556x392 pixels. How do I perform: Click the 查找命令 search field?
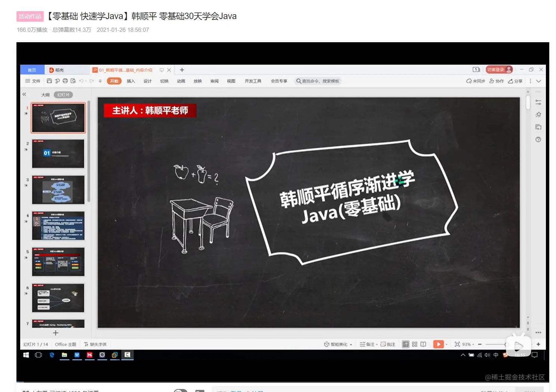(x=318, y=81)
